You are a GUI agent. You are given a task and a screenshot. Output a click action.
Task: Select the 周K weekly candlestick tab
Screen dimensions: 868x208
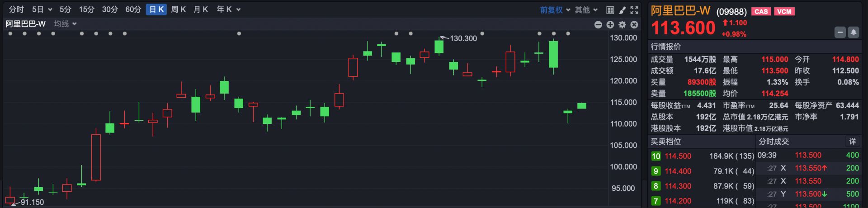click(x=179, y=9)
